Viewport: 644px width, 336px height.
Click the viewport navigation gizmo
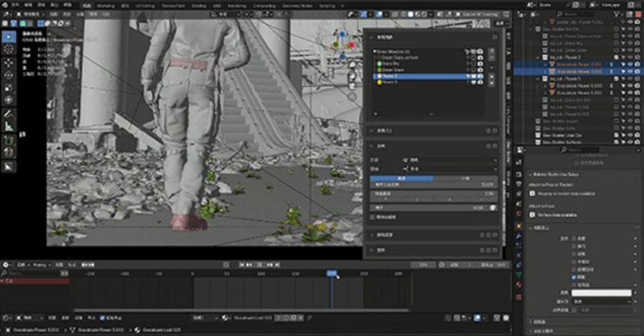tap(342, 45)
